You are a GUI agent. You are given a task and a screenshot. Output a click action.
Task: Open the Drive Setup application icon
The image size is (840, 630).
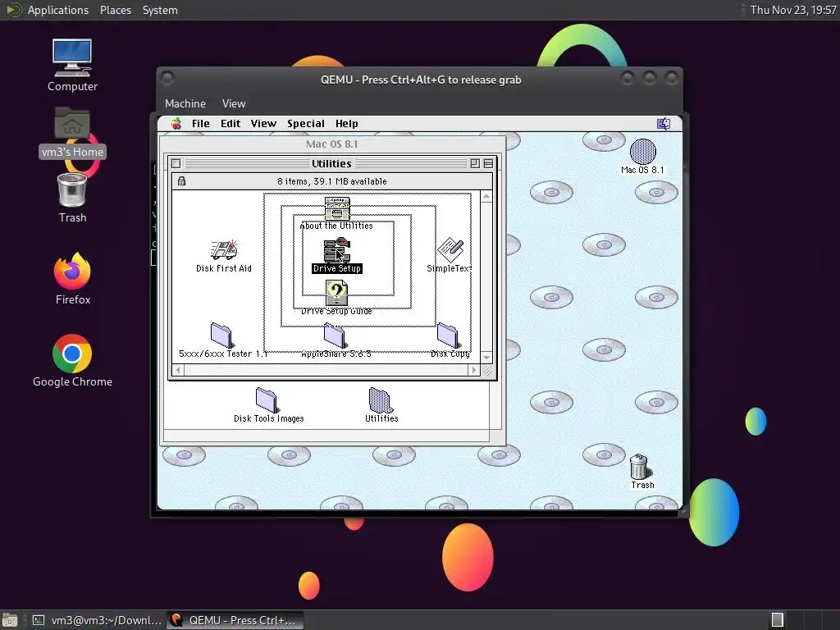click(x=337, y=251)
